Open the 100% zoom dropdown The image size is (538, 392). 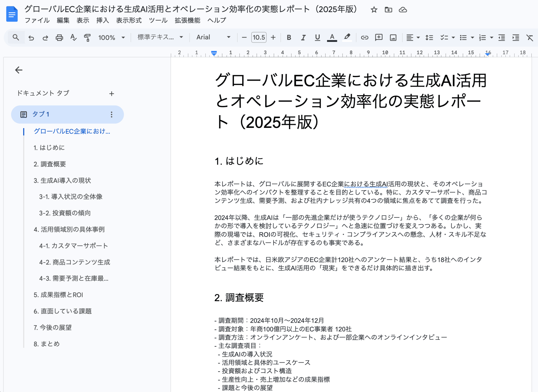(x=111, y=38)
